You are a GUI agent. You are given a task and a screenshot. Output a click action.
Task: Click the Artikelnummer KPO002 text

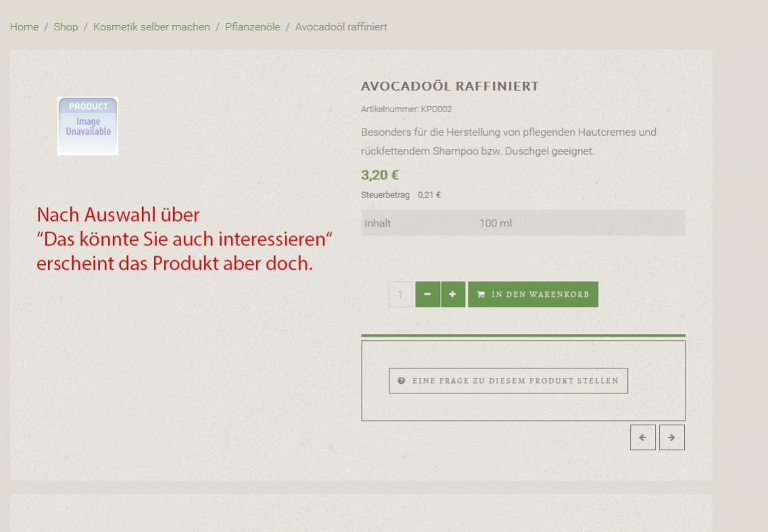[406, 109]
